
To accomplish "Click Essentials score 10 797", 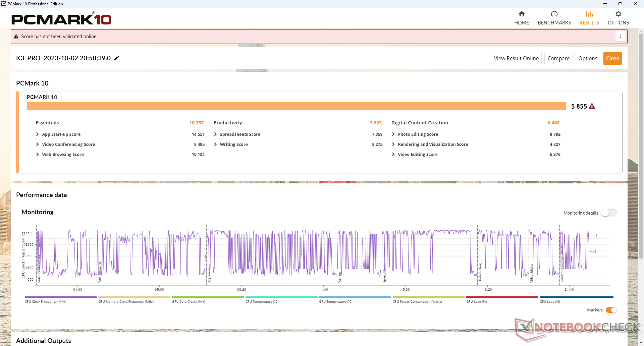I will click(x=197, y=123).
